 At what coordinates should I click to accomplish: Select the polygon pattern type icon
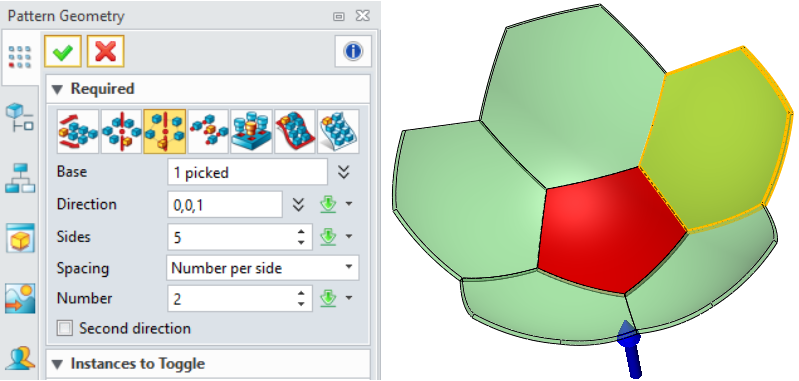[164, 131]
